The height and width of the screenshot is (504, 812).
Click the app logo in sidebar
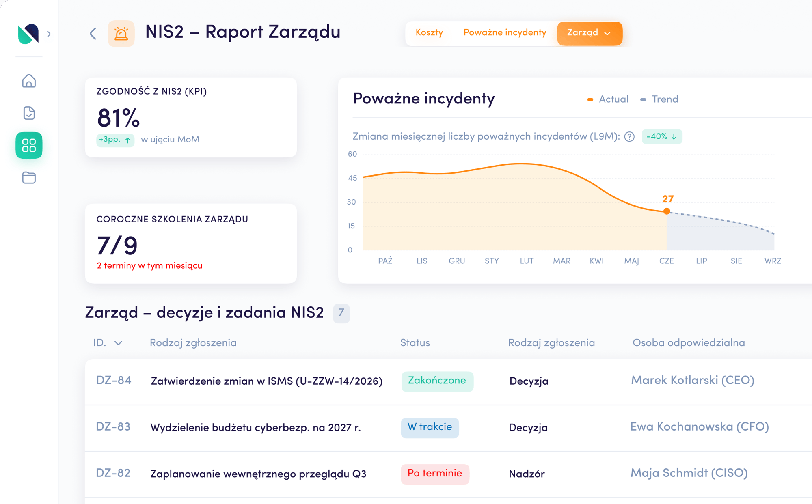click(28, 34)
